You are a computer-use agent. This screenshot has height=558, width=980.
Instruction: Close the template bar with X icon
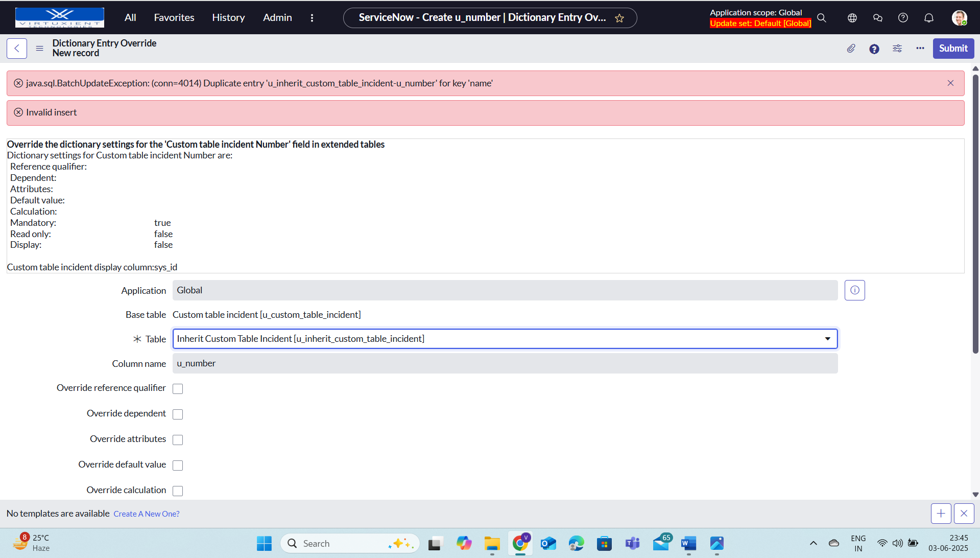click(964, 514)
